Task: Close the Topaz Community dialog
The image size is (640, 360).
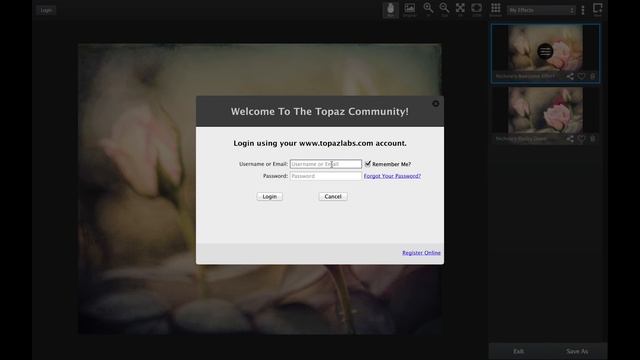Action: pos(436,104)
